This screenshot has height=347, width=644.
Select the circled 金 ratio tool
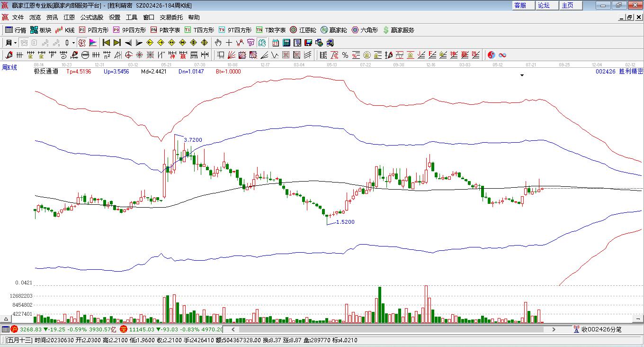pyautogui.click(x=367, y=55)
